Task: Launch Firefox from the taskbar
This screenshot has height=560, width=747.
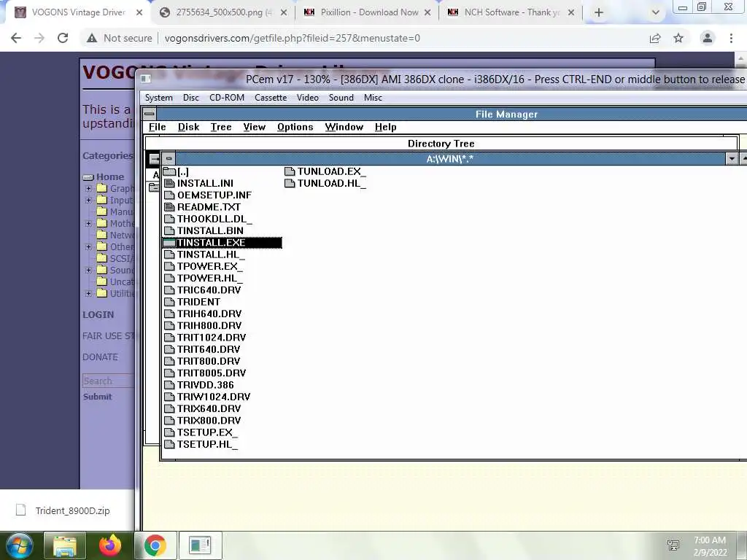Action: pos(110,545)
